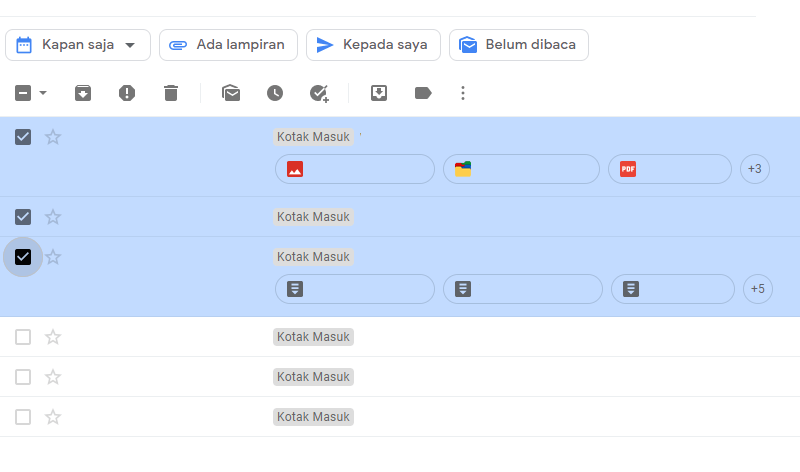Viewport: 800px width, 472px height.
Task: Open the PDF attachment chip
Action: click(x=669, y=169)
